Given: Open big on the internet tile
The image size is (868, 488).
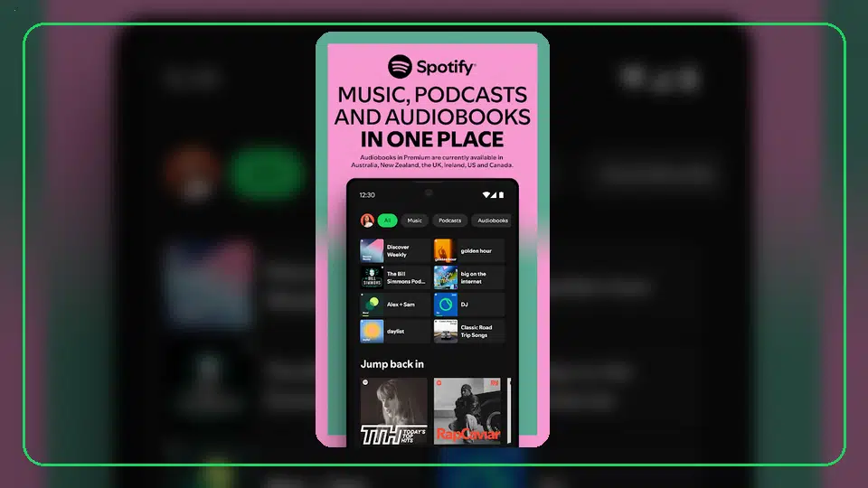Looking at the screenshot, I should click(x=469, y=277).
